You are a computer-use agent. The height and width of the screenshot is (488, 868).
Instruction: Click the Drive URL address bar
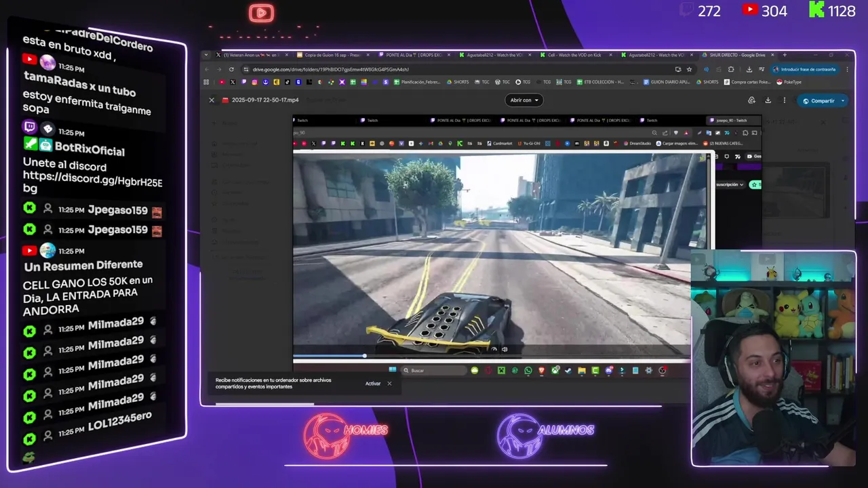click(461, 69)
